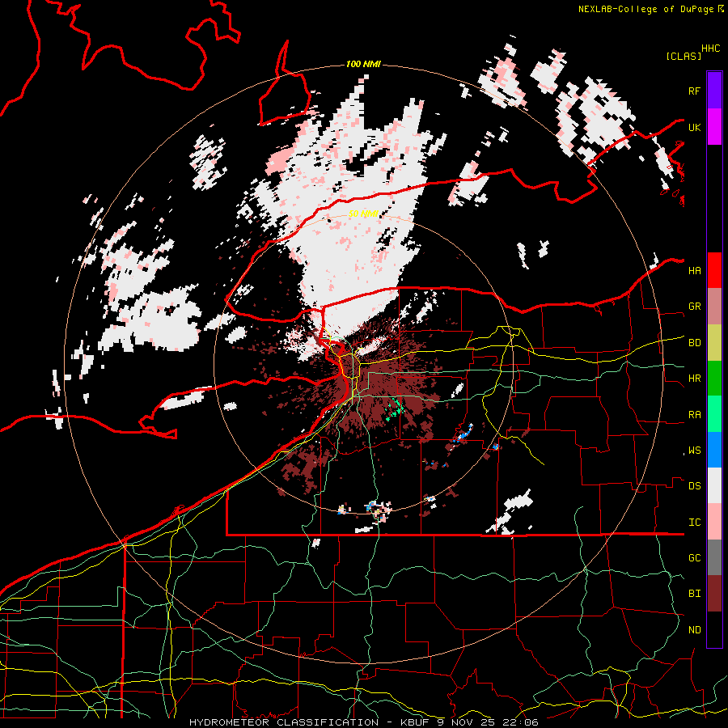
Task: Select the HR legend label
Action: 694,379
